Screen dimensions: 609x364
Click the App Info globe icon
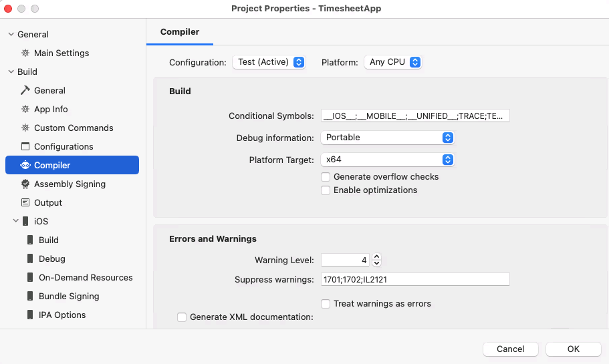point(25,110)
